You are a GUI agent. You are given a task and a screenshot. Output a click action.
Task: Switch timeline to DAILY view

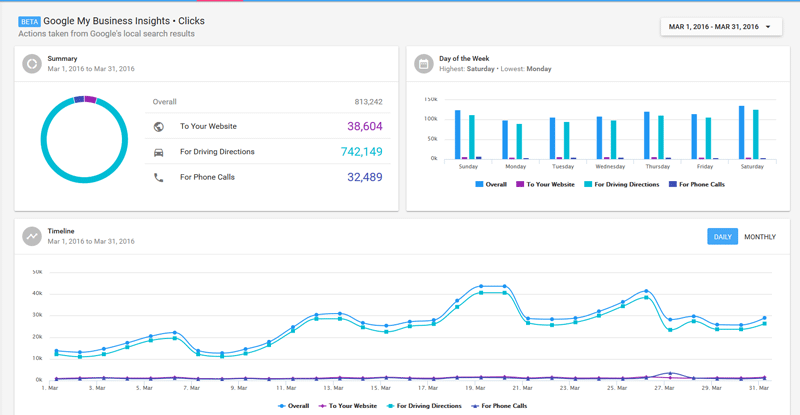click(x=722, y=236)
